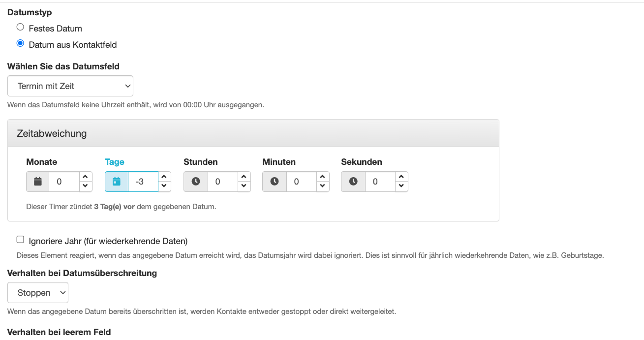This screenshot has height=340, width=644.
Task: Enable Ignoriere Jahr checkbox
Action: 20,239
